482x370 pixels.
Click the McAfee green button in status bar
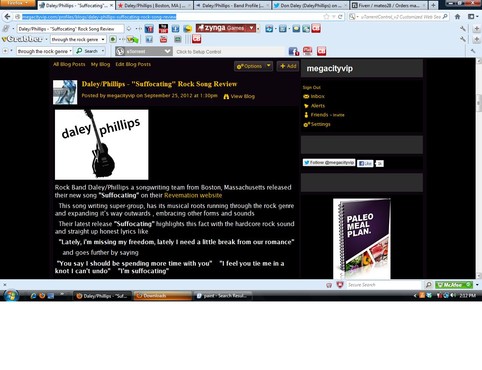454,285
